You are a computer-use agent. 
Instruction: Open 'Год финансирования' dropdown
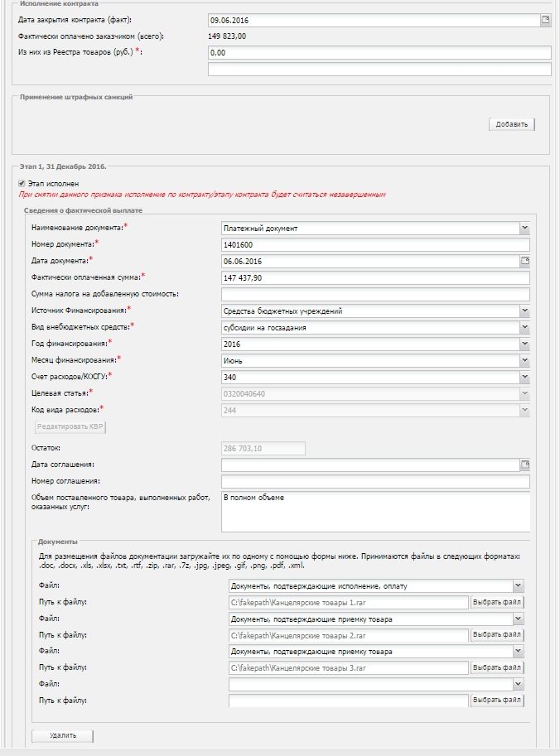click(524, 344)
